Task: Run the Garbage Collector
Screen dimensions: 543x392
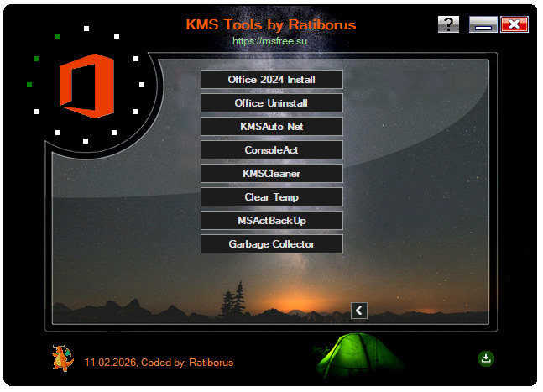Action: [x=272, y=244]
